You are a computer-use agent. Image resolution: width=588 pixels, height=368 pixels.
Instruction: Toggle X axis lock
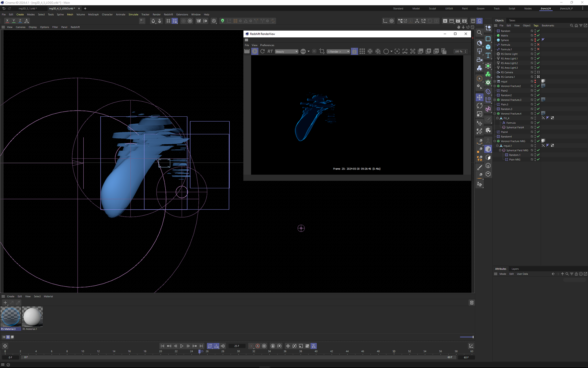coord(7,21)
